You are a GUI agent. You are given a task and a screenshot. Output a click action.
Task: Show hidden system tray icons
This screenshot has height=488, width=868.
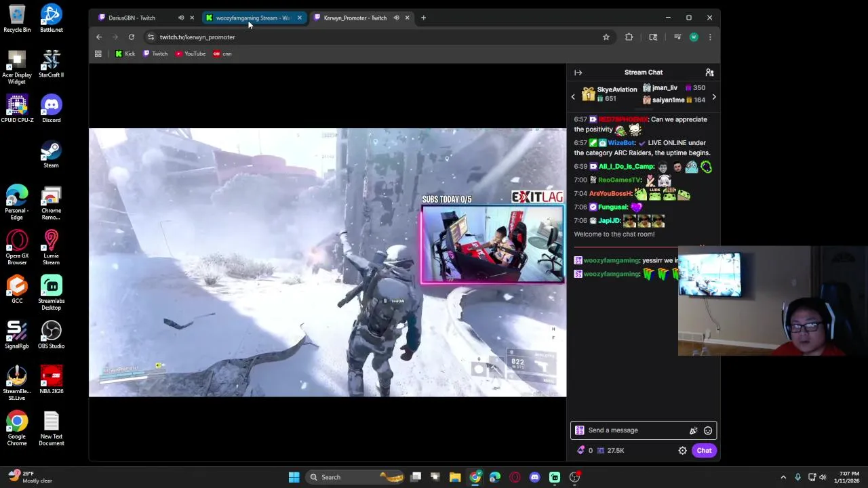point(783,477)
